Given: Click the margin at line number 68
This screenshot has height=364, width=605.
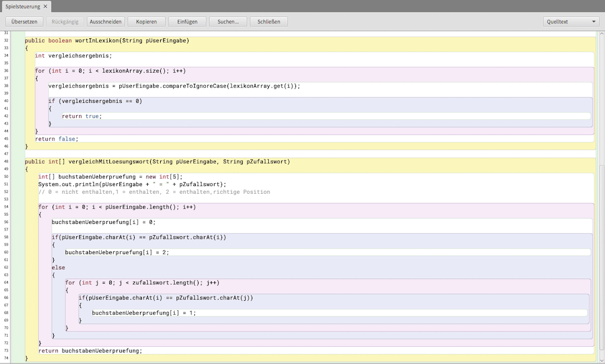Looking at the screenshot, I should (x=6, y=313).
